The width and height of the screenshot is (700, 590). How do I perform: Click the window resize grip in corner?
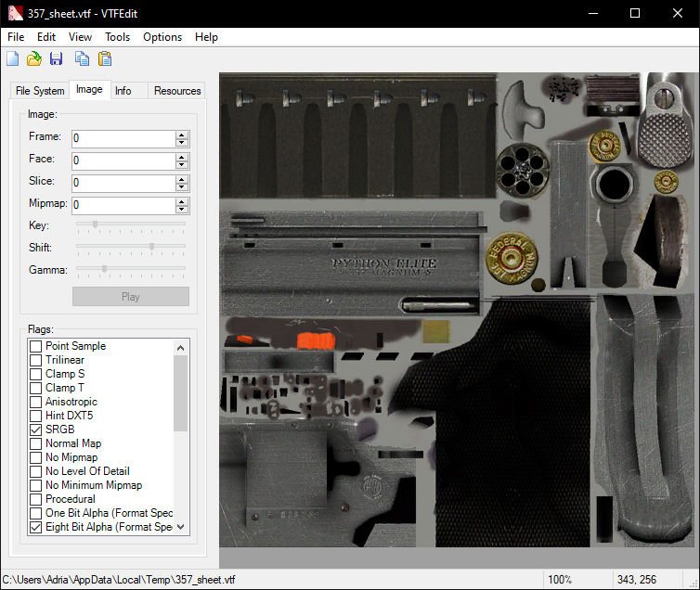pyautogui.click(x=694, y=584)
